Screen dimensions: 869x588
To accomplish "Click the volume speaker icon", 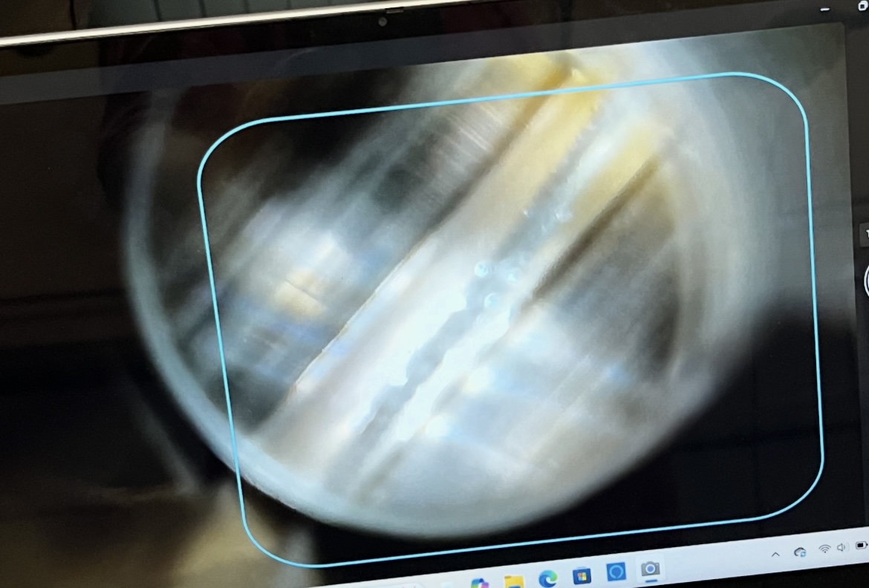I will click(x=842, y=548).
